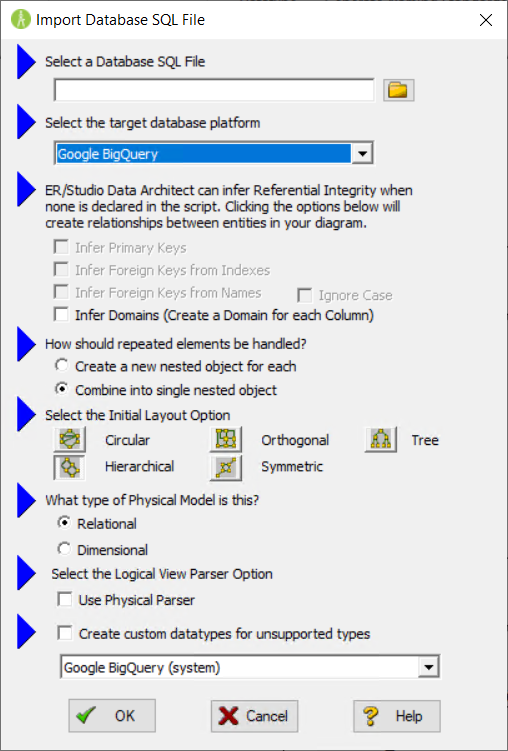Click the blue arrow beside Select a Database SQL File
Image resolution: width=508 pixels, height=751 pixels.
(26, 62)
